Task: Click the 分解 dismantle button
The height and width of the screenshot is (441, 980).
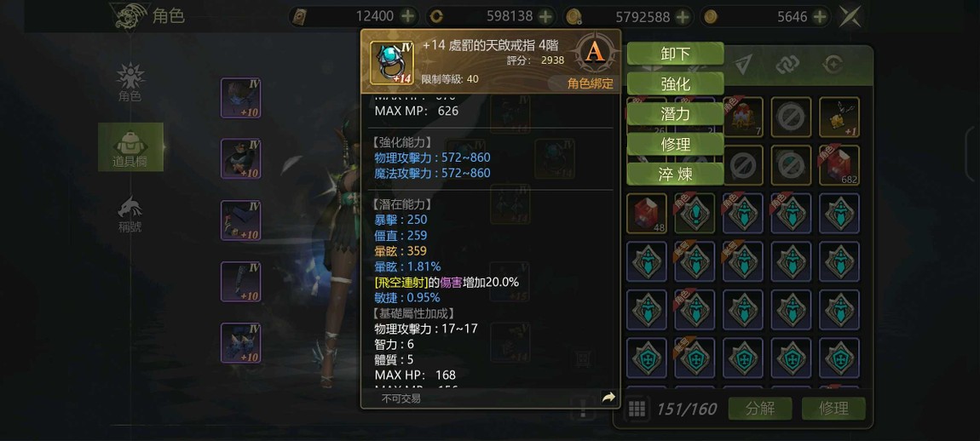Action: click(x=760, y=409)
